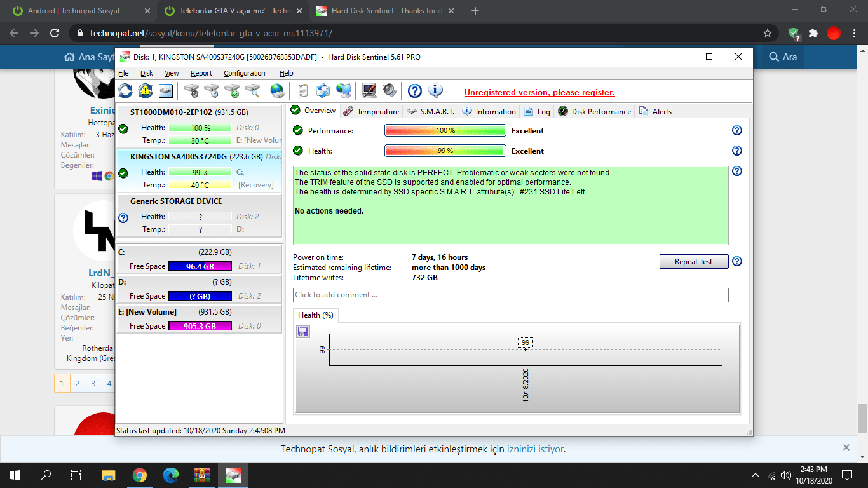The image size is (868, 488).
Task: Click the disk with stethoscope test icon
Action: (x=191, y=91)
